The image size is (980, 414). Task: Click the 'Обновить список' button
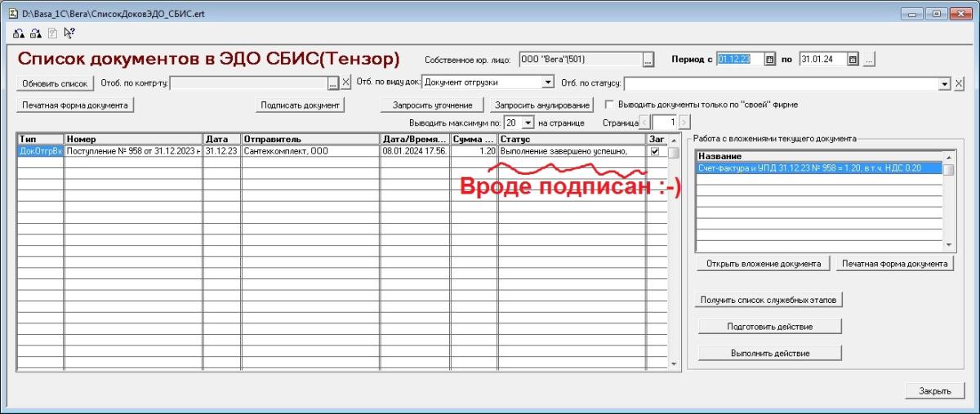pos(55,83)
